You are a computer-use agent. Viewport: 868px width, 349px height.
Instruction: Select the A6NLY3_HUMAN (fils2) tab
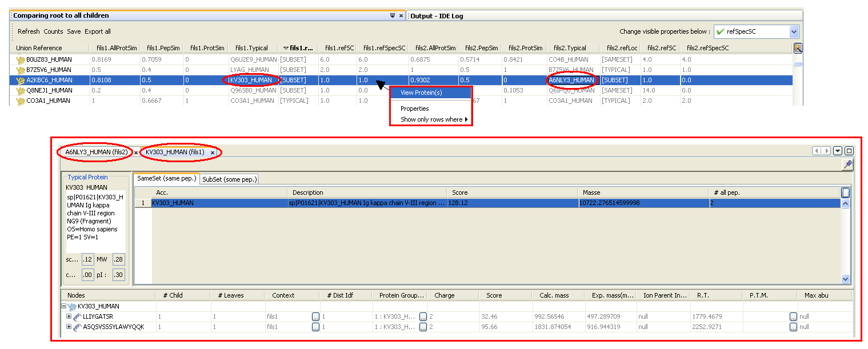pyautogui.click(x=96, y=152)
